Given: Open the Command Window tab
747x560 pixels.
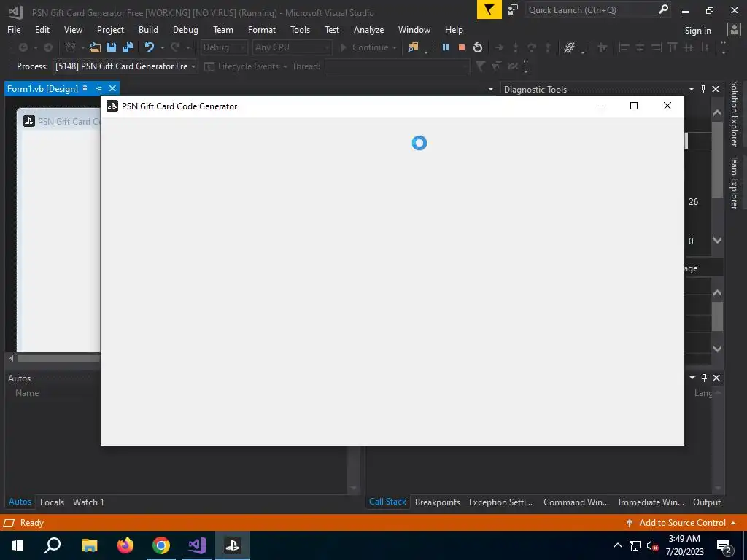Looking at the screenshot, I should (x=576, y=502).
